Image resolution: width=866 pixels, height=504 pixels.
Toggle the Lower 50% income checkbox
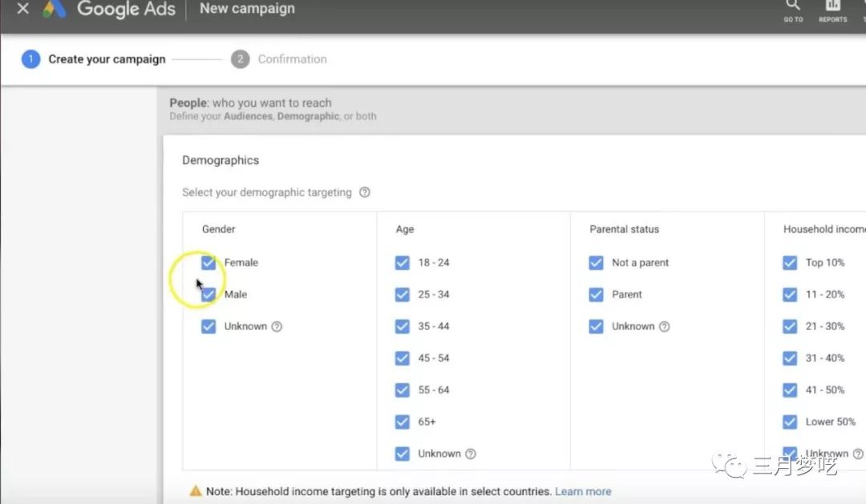[790, 422]
